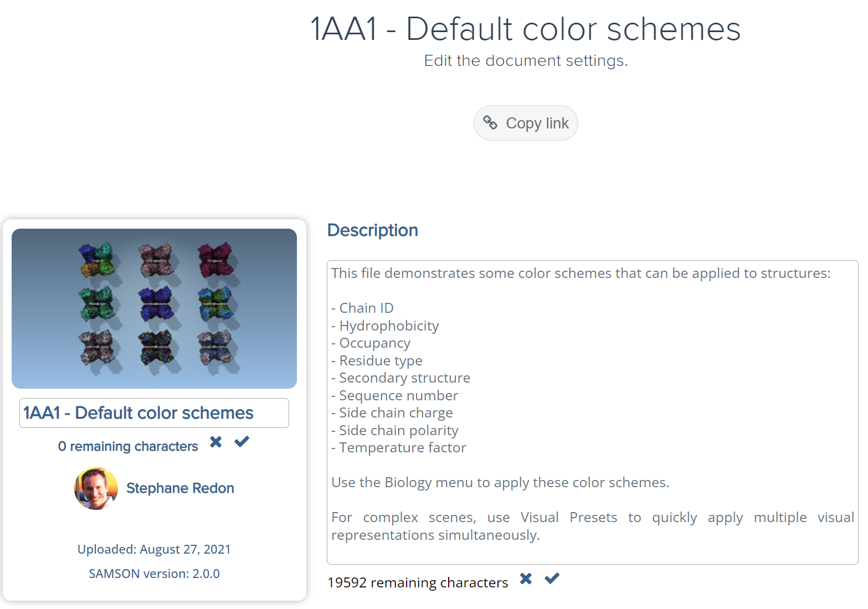This screenshot has width=868, height=609.
Task: Open the 1AA1 molecule preview thumbnail
Action: [x=154, y=308]
